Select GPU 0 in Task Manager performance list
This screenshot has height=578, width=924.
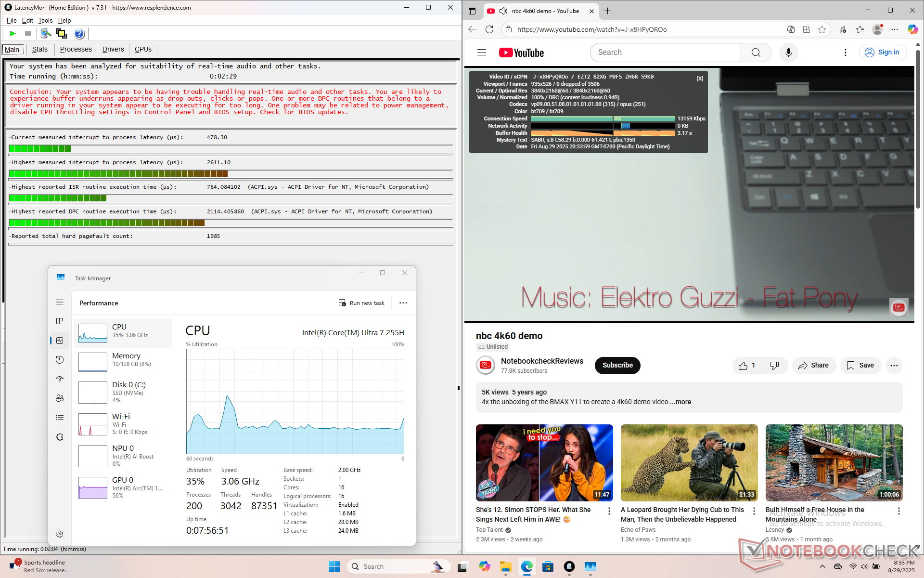tap(123, 487)
